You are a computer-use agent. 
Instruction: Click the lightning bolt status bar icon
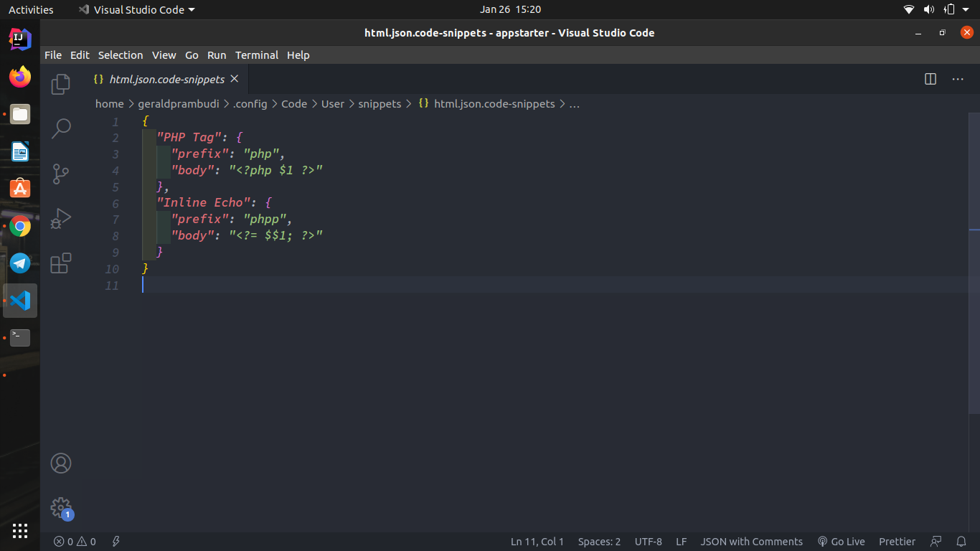coord(116,542)
